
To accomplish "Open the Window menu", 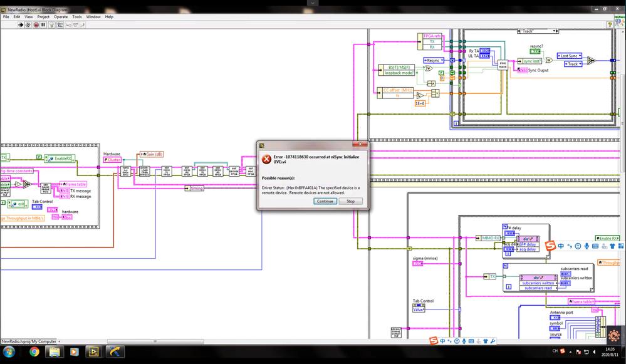I will click(x=93, y=17).
